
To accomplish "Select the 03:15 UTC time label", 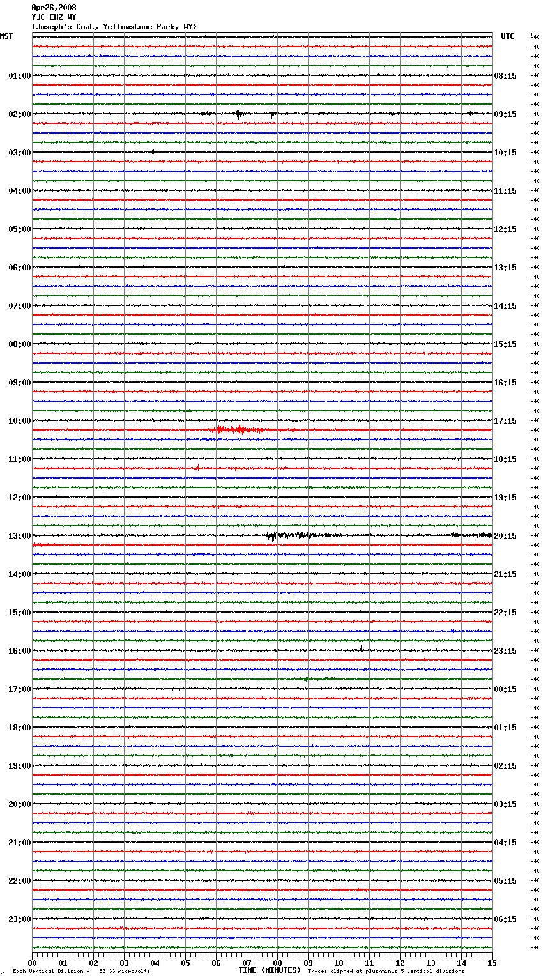I will (x=505, y=804).
